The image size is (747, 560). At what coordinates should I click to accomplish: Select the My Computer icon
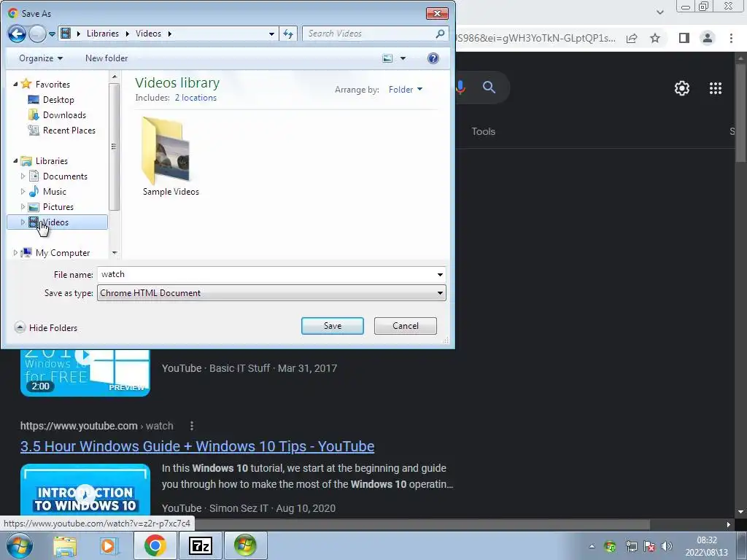(27, 252)
